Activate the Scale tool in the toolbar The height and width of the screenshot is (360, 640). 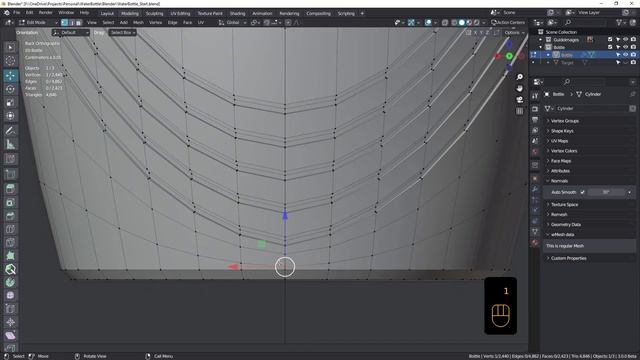tap(11, 102)
